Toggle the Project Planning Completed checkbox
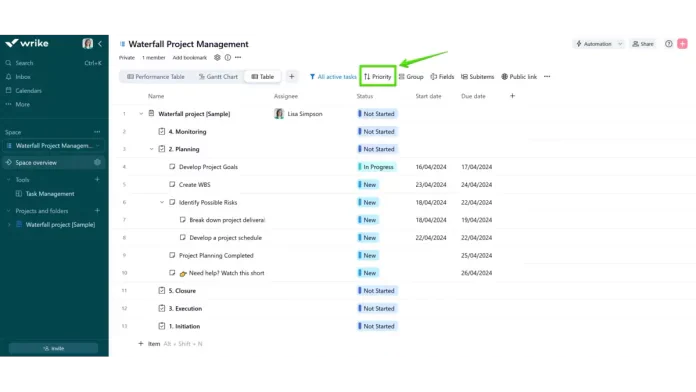The width and height of the screenshot is (696, 392). [172, 255]
